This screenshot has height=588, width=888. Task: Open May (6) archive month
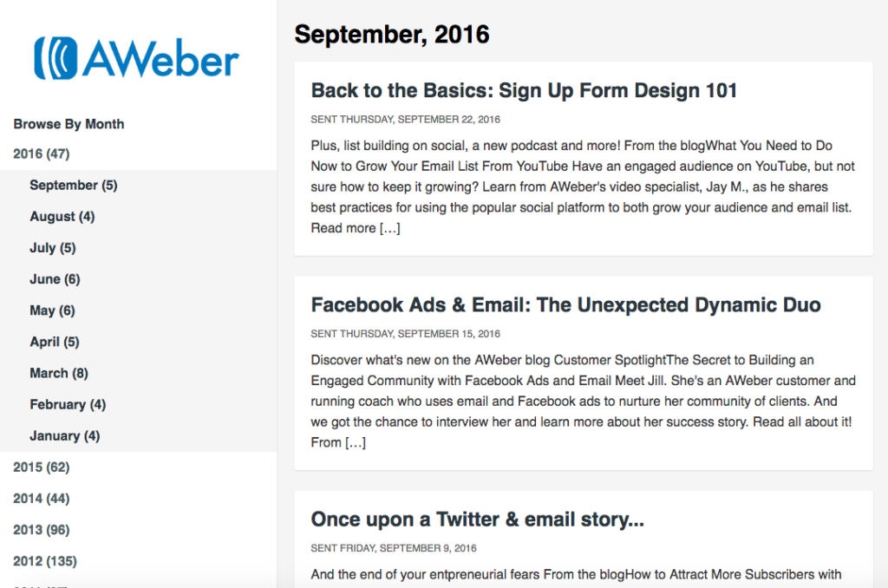pos(52,310)
